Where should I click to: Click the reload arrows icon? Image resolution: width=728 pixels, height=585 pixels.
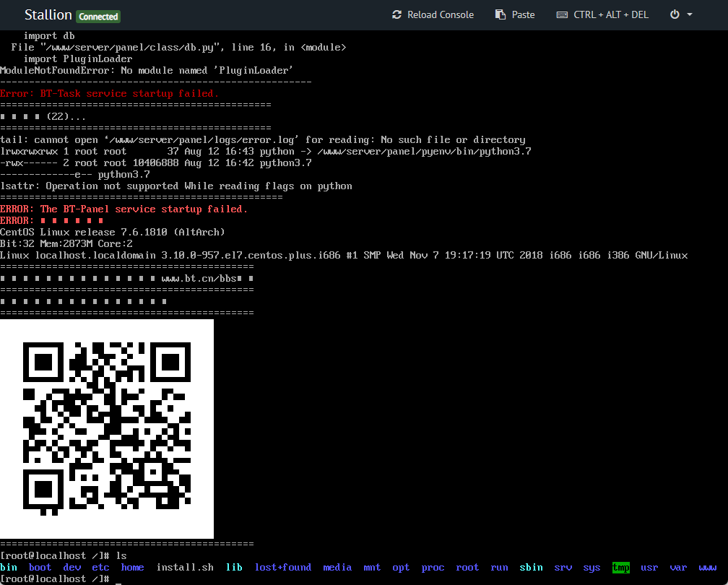(x=396, y=15)
